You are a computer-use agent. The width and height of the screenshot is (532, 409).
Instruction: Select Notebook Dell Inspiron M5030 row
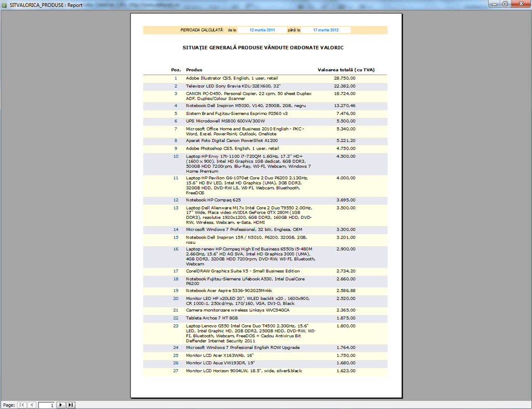tap(265, 106)
